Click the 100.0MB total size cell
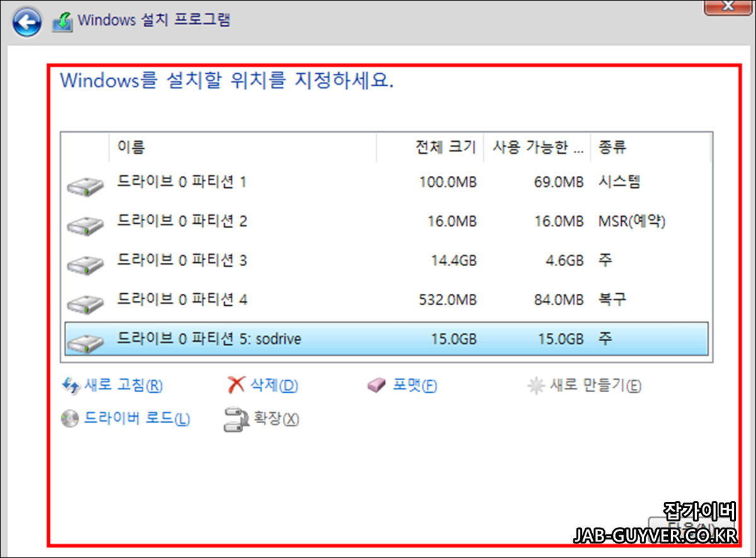This screenshot has height=558, width=756. (448, 183)
